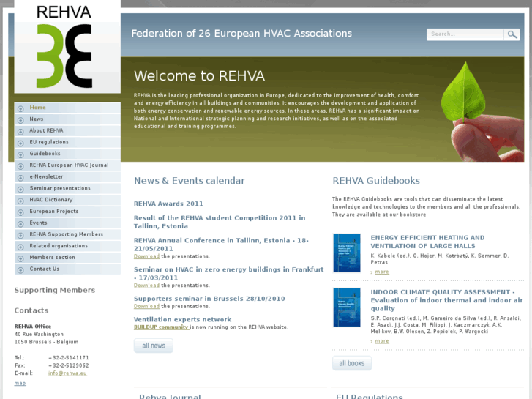Open the Energy Efficient Heating guidebook cover
Image resolution: width=532 pixels, height=399 pixels.
pos(346,253)
